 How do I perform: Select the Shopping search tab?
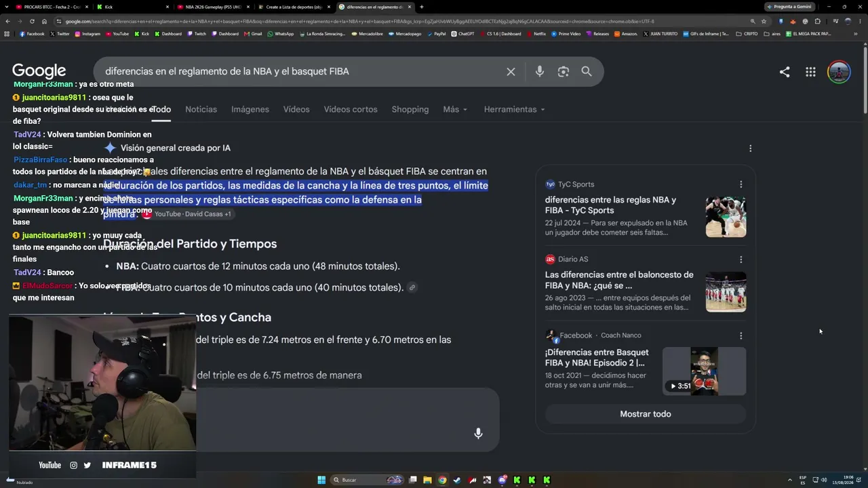(410, 109)
